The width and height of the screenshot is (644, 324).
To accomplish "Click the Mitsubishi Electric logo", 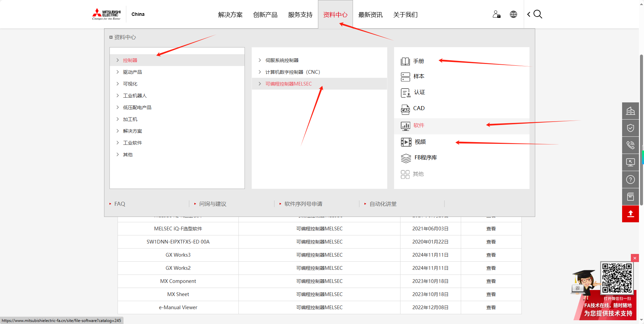I will (x=106, y=14).
